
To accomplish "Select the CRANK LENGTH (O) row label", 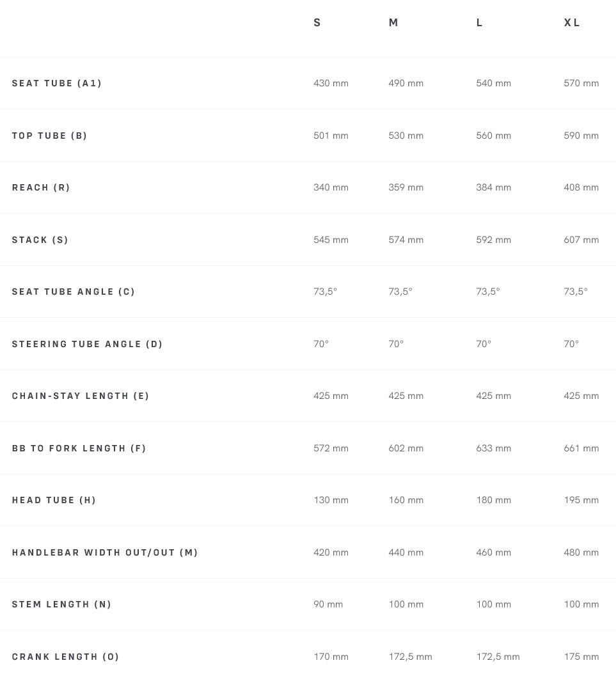I will point(66,657).
